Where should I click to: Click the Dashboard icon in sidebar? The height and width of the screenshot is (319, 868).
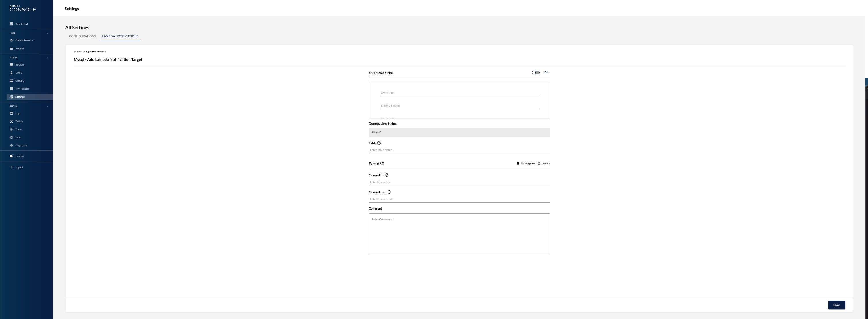pyautogui.click(x=12, y=24)
